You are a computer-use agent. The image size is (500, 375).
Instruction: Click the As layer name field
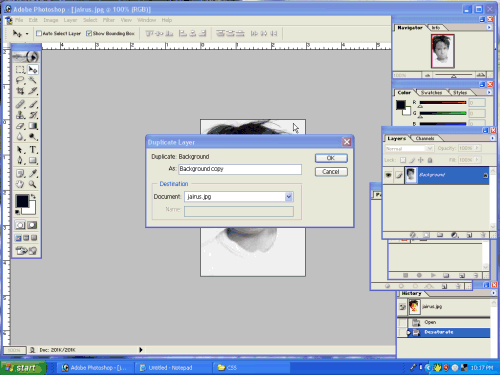[240, 169]
